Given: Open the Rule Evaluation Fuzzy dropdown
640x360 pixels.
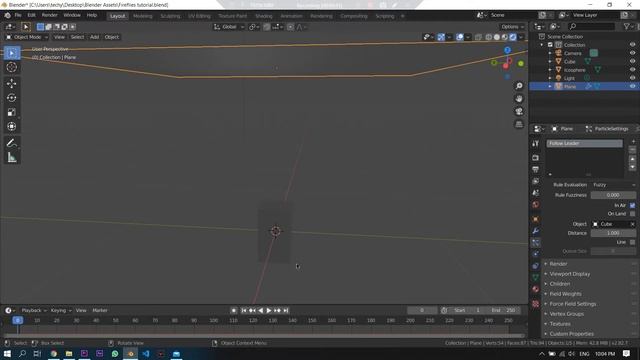Looking at the screenshot, I should click(x=613, y=185).
